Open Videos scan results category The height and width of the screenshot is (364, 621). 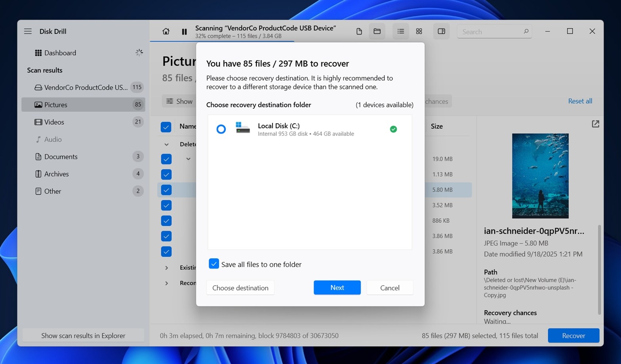point(54,122)
